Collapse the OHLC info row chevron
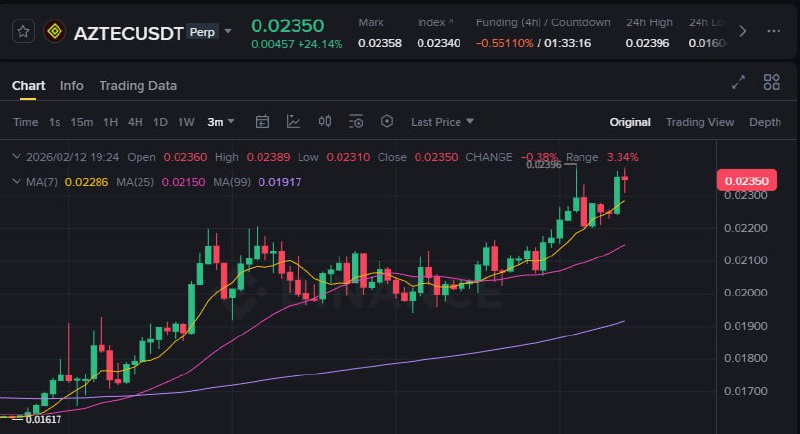Image resolution: width=800 pixels, height=434 pixels. [x=16, y=157]
